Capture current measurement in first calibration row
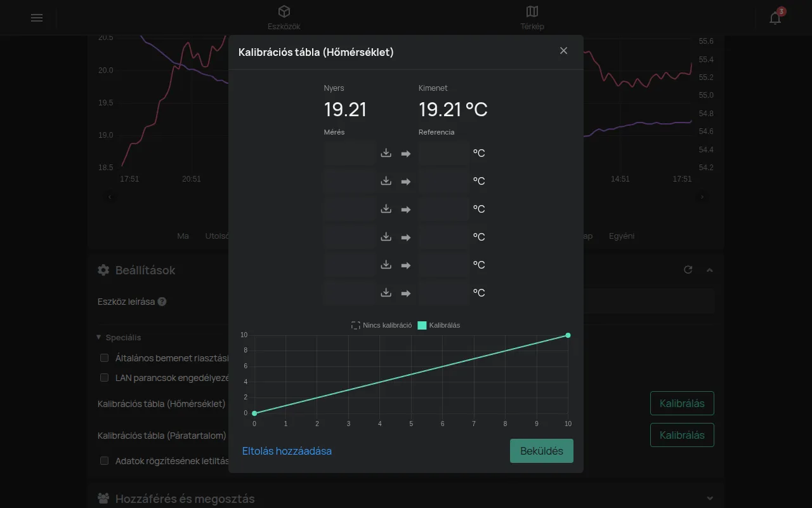Image resolution: width=812 pixels, height=508 pixels. 386,153
